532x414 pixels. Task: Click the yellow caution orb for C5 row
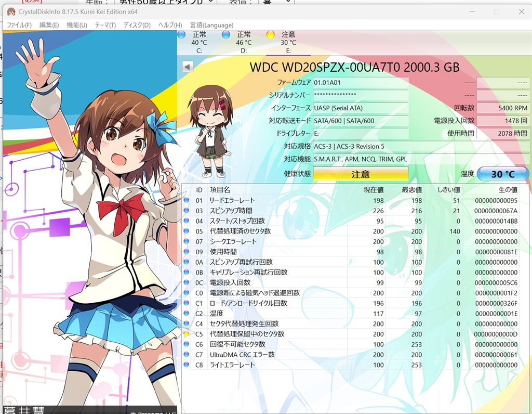tap(187, 334)
